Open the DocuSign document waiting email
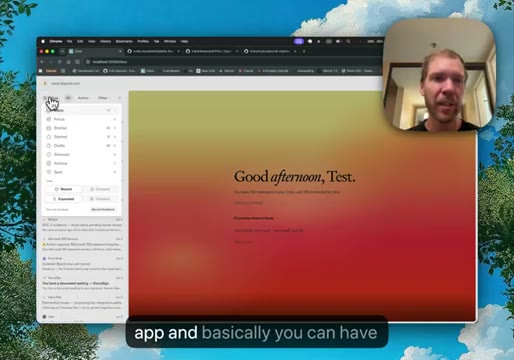Image resolution: width=514 pixels, height=360 pixels. [82, 283]
